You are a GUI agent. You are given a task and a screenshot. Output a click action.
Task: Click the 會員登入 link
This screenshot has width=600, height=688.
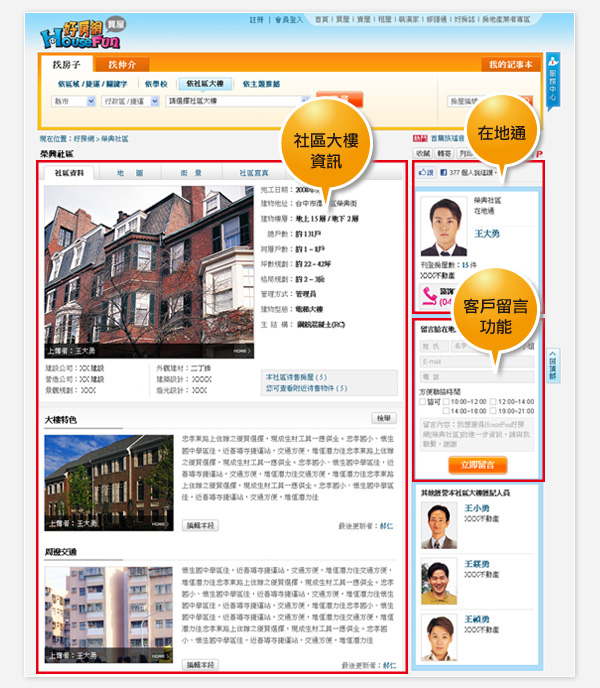289,20
